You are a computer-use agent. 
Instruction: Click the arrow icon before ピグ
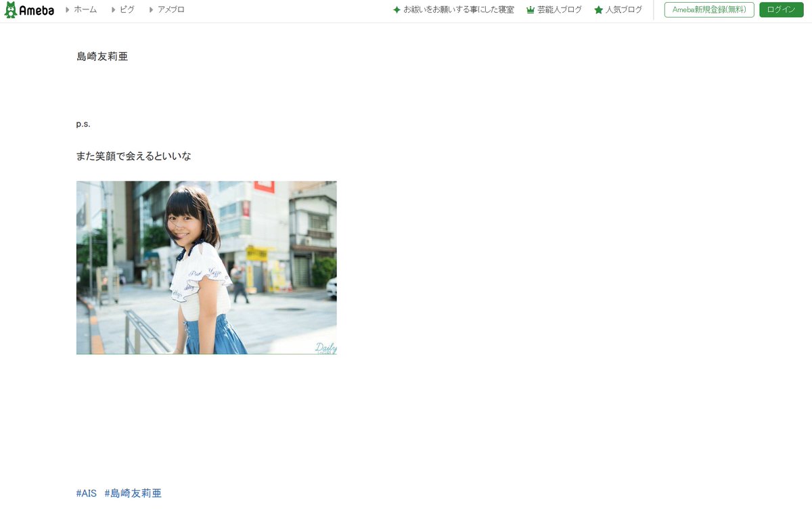tap(114, 9)
